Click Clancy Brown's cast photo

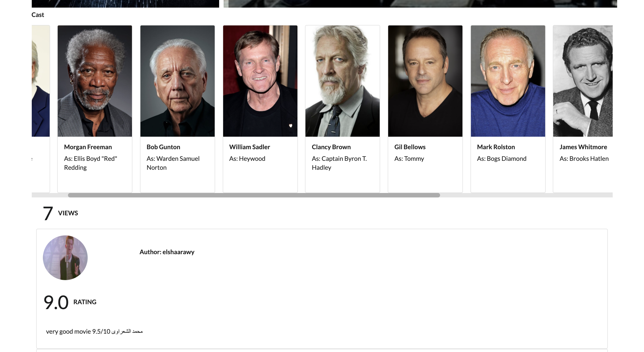(343, 81)
